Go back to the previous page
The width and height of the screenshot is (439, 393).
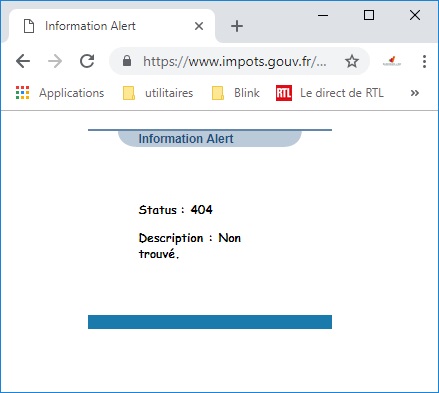pyautogui.click(x=23, y=61)
